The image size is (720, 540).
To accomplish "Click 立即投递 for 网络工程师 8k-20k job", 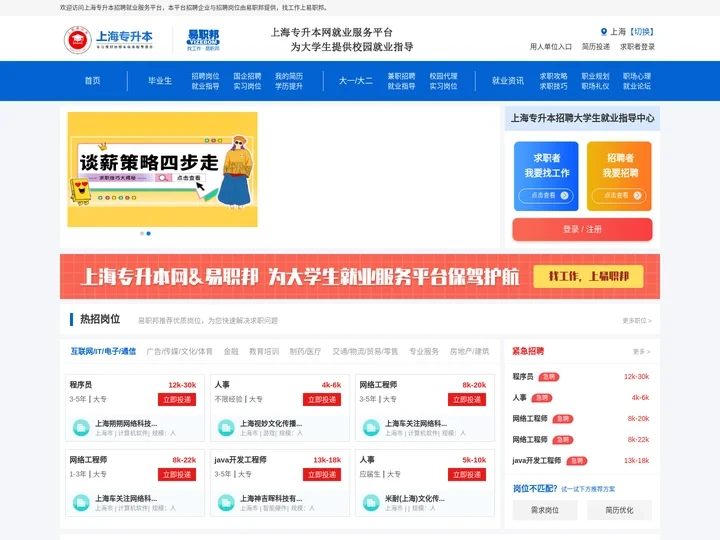I will tap(467, 399).
